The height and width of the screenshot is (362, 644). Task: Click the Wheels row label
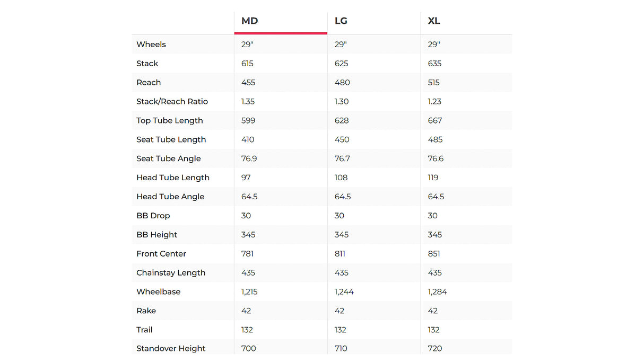pyautogui.click(x=151, y=45)
